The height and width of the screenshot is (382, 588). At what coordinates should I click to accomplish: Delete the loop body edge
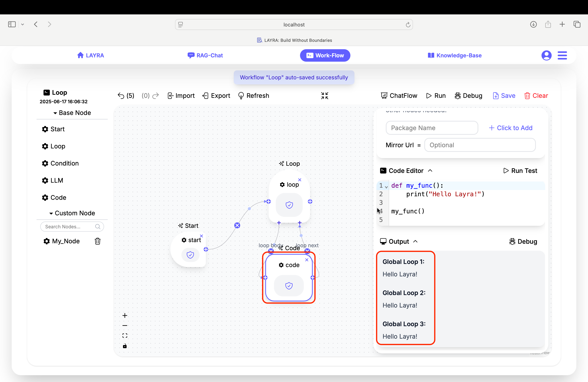(x=271, y=251)
